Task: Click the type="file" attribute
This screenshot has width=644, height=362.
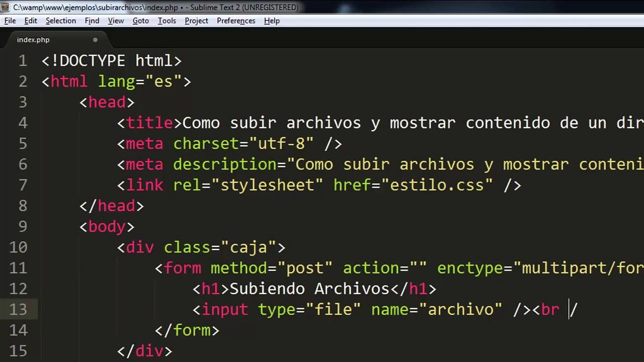Action: point(309,310)
